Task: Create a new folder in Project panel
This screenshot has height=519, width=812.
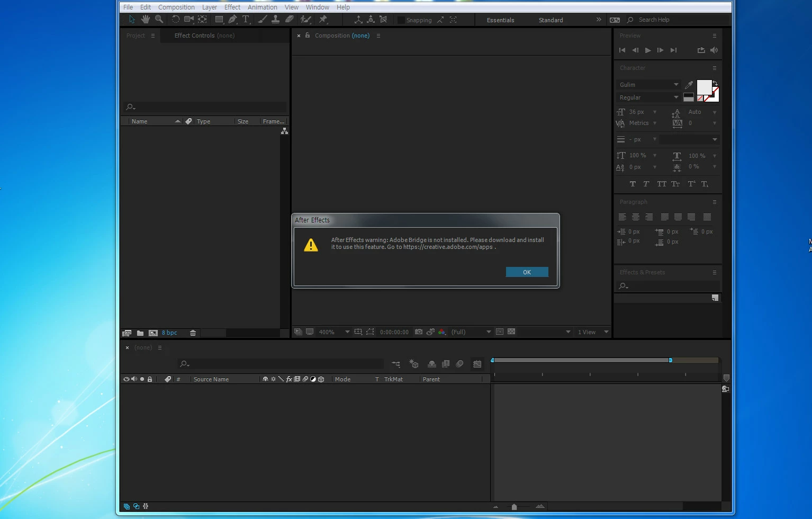Action: click(x=140, y=333)
